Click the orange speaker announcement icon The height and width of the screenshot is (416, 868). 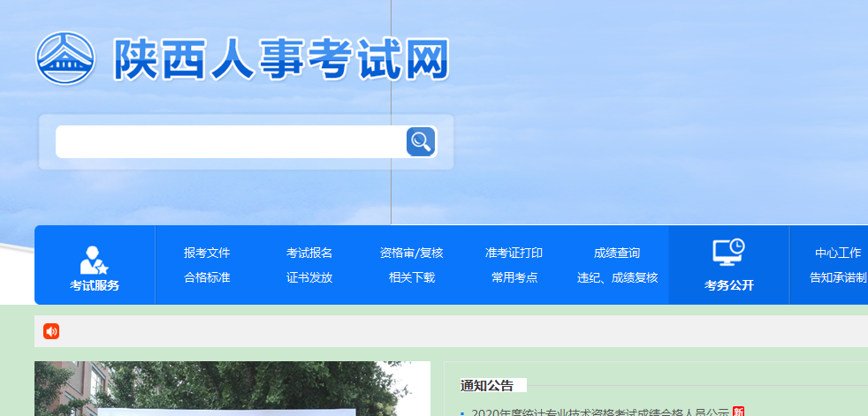pyautogui.click(x=51, y=331)
